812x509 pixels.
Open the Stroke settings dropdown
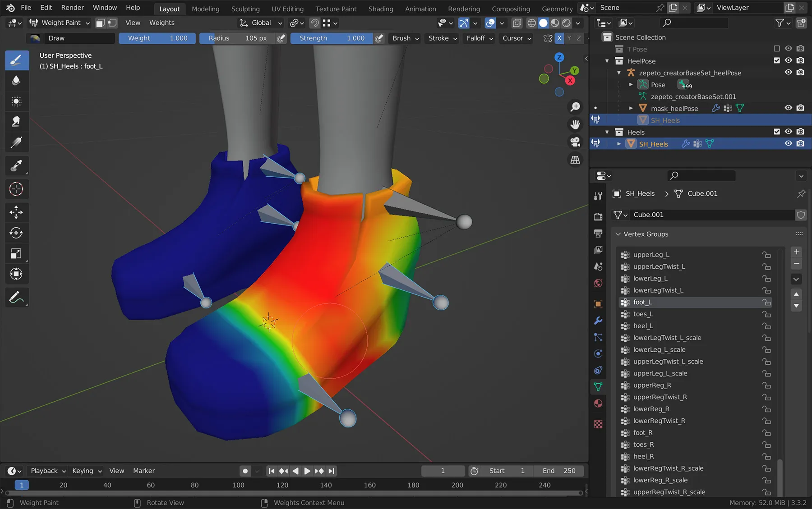pyautogui.click(x=443, y=38)
